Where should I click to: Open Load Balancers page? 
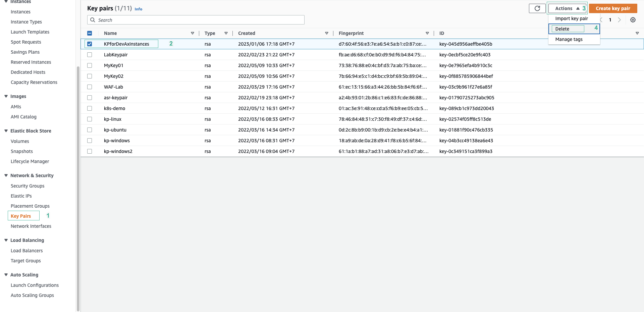click(x=26, y=251)
